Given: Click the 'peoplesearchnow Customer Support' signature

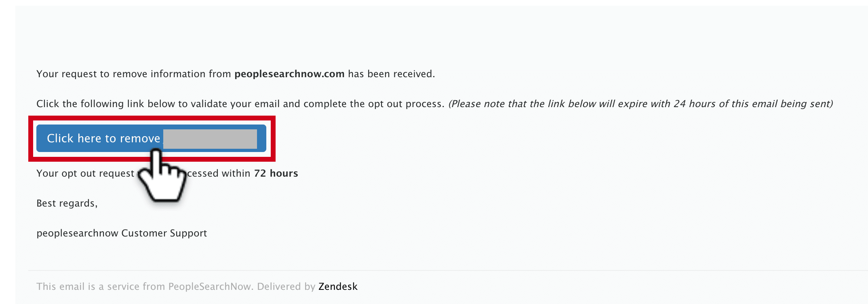Looking at the screenshot, I should [x=122, y=233].
